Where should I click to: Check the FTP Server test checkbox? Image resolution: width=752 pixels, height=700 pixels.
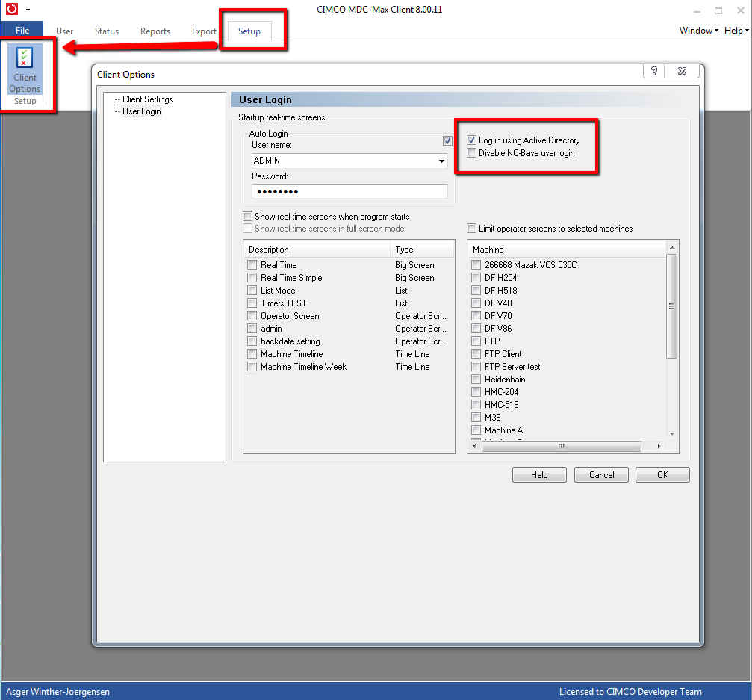coord(476,367)
